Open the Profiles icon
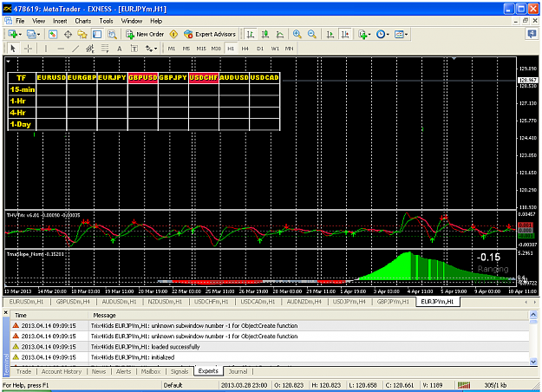 point(31,34)
